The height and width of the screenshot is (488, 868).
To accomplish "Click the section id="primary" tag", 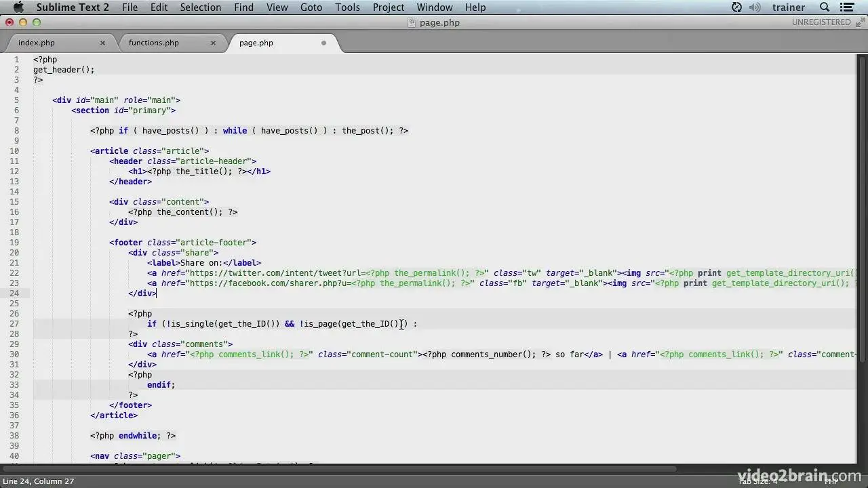I will [x=123, y=110].
